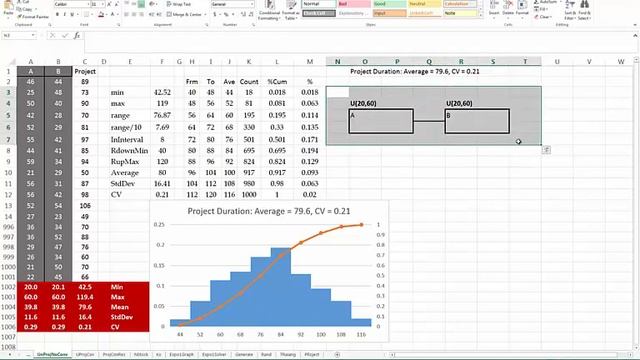This screenshot has height=360, width=640.
Task: Add a new sheet with the plus icon
Action: (x=337, y=355)
